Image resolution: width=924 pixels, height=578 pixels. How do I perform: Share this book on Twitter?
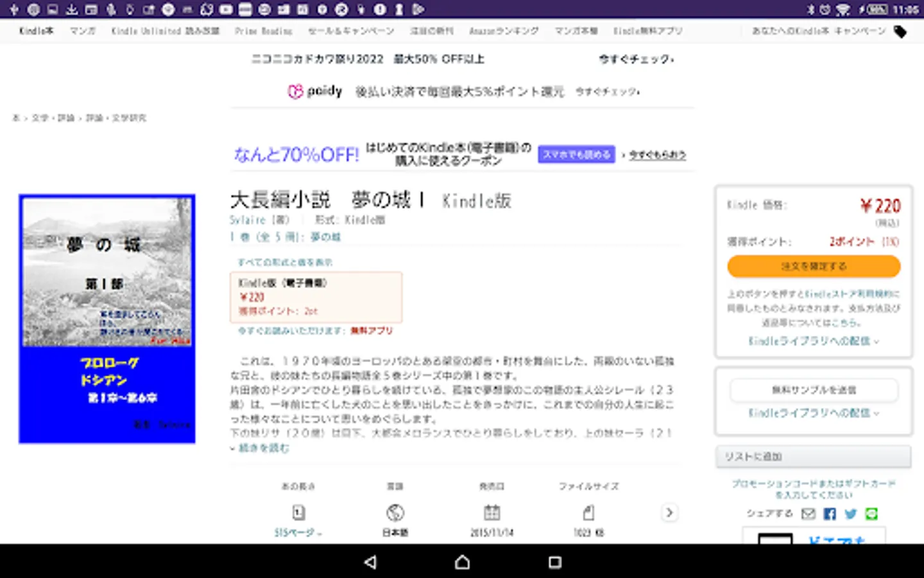tap(851, 514)
